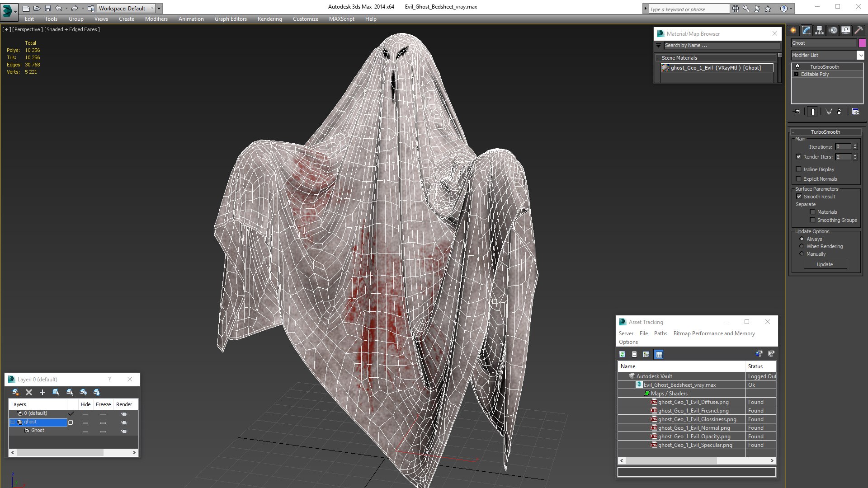Open the Create command panel tab
The height and width of the screenshot is (488, 868).
click(x=793, y=30)
